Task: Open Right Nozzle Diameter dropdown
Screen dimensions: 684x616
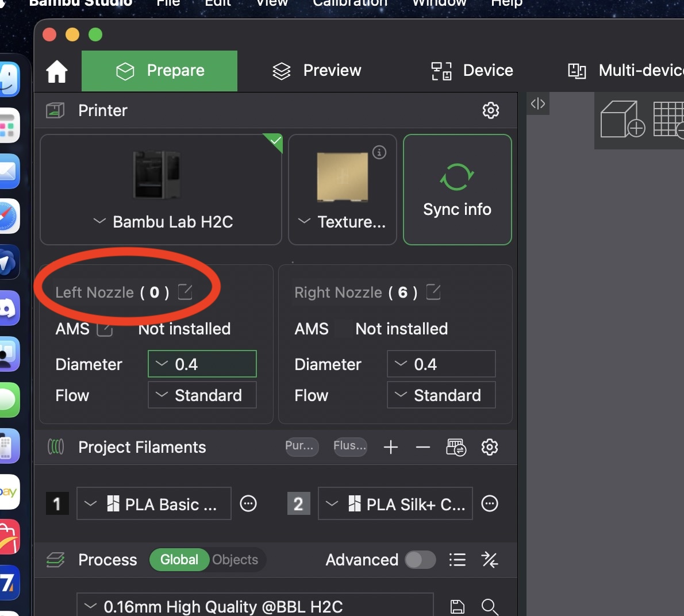Action: pyautogui.click(x=441, y=364)
